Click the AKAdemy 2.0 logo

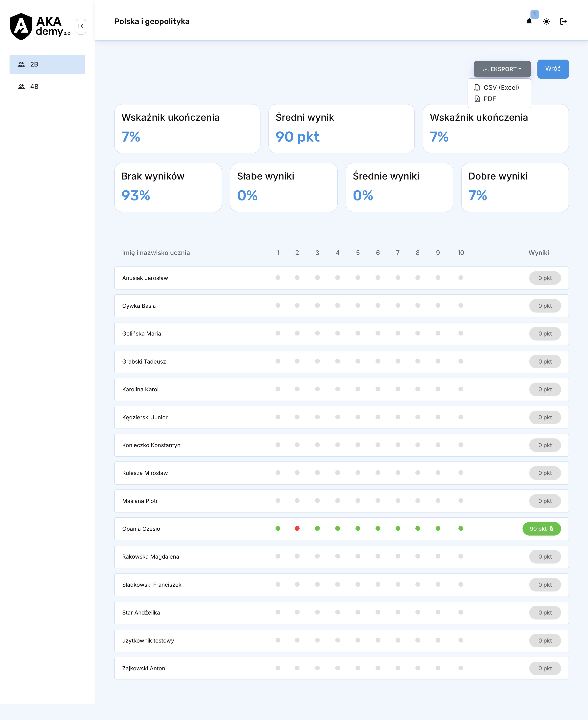click(x=40, y=26)
